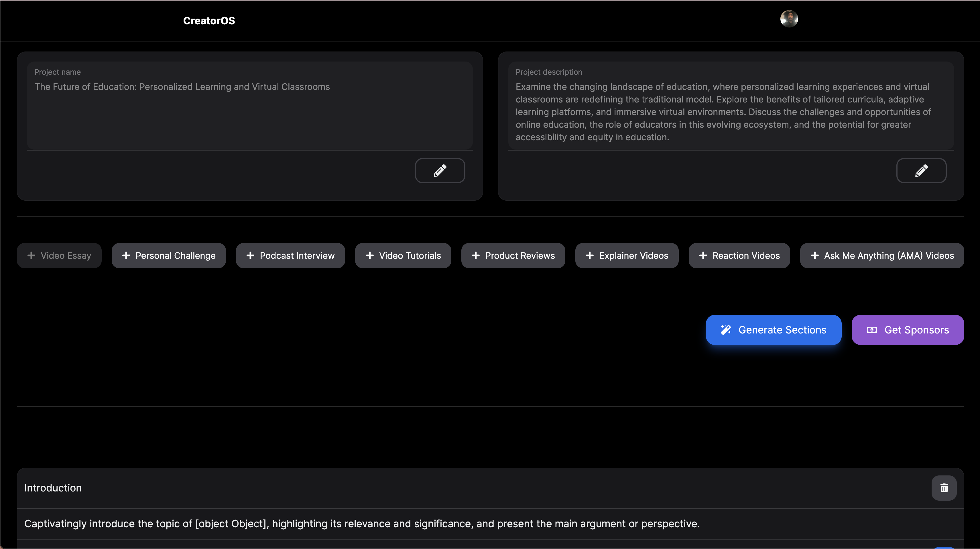980x549 pixels.
Task: Click the magic wand Generate Sections button
Action: 774,330
